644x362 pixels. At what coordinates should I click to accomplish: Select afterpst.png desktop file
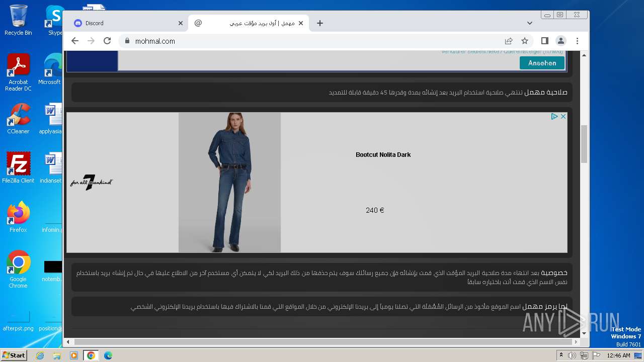click(18, 322)
